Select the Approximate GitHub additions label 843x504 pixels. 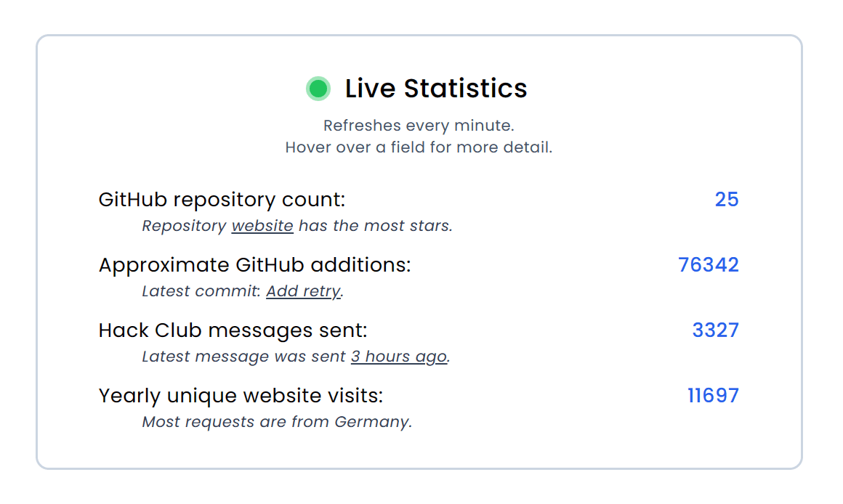(x=254, y=265)
